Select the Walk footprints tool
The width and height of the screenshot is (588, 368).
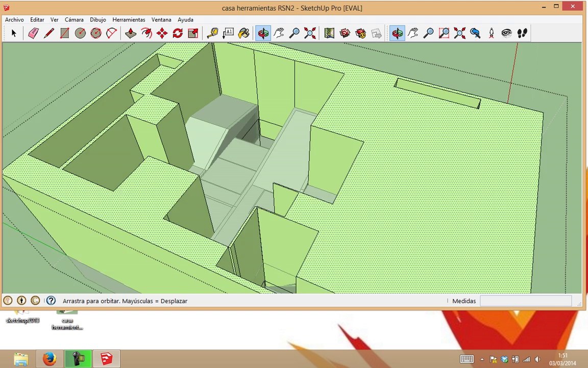coord(522,33)
